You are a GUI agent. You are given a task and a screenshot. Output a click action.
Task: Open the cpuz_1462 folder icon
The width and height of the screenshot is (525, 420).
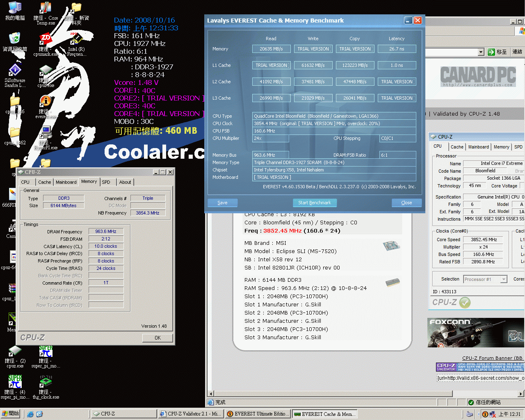point(15,132)
